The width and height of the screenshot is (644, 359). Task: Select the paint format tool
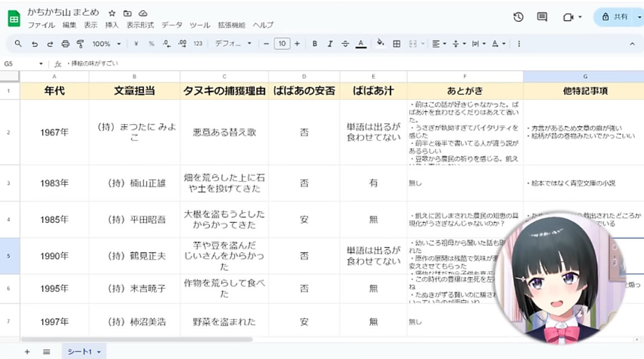80,44
